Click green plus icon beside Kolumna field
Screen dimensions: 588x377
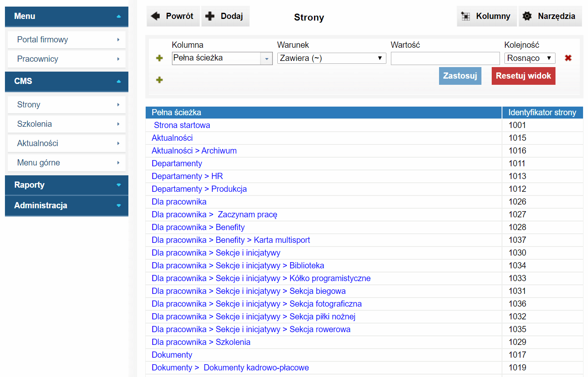[160, 58]
